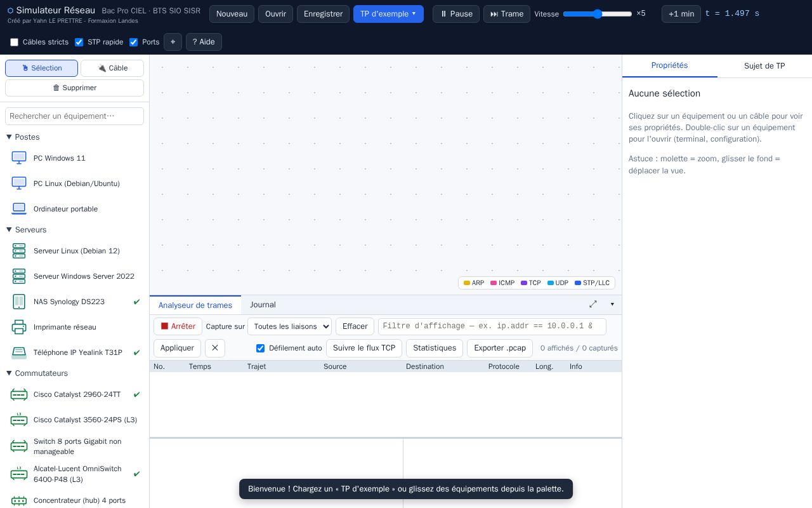The image size is (812, 508).
Task: Open the Toutes les liaisons capture dropdown
Action: pyautogui.click(x=289, y=326)
